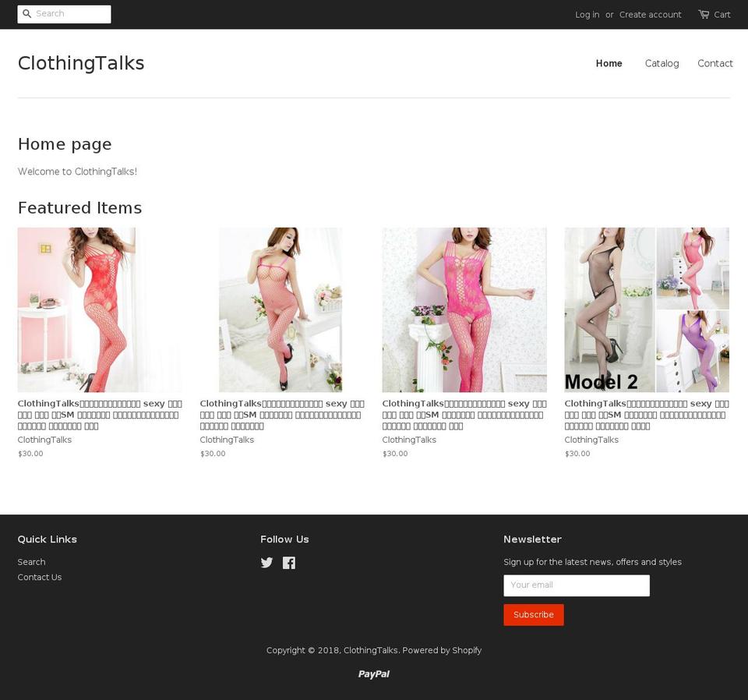The height and width of the screenshot is (700, 748).
Task: Open the Catalog menu item
Action: tap(662, 63)
